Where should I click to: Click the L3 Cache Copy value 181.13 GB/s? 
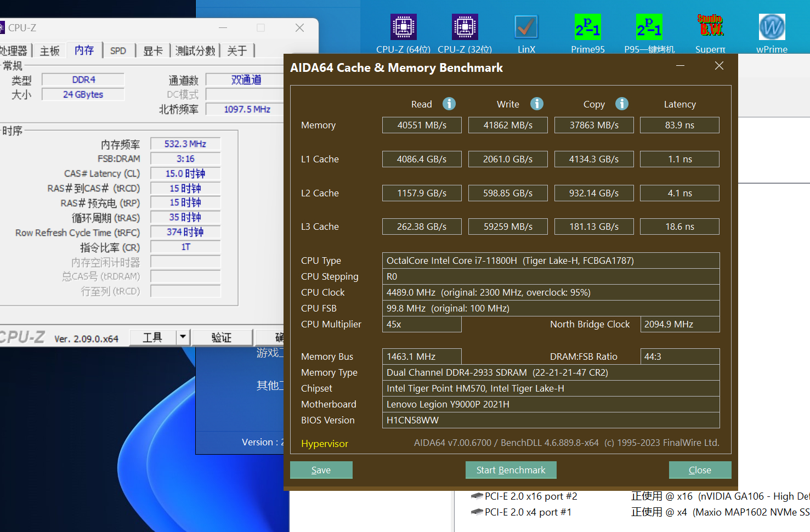(594, 227)
